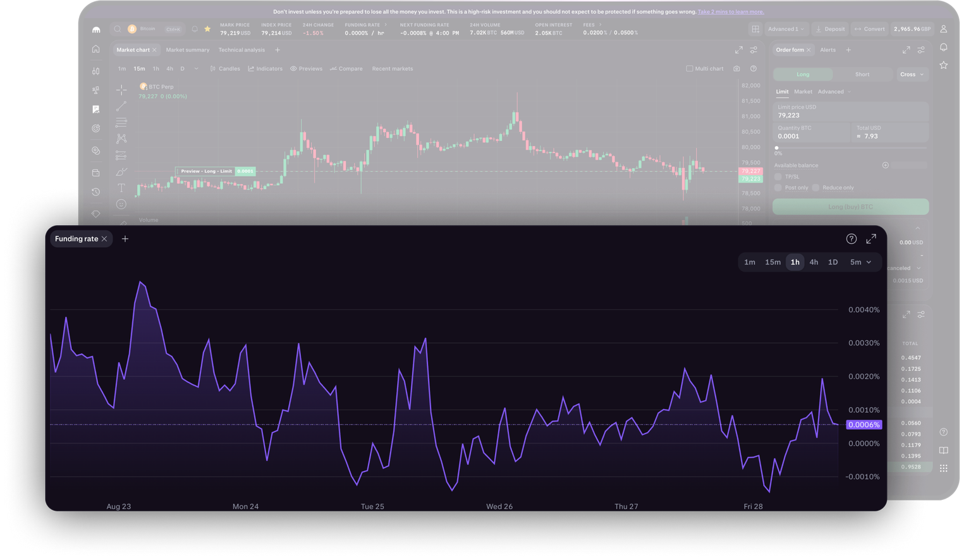Image resolution: width=971 pixels, height=560 pixels.
Task: Close the Funding rate tab
Action: [x=104, y=239]
